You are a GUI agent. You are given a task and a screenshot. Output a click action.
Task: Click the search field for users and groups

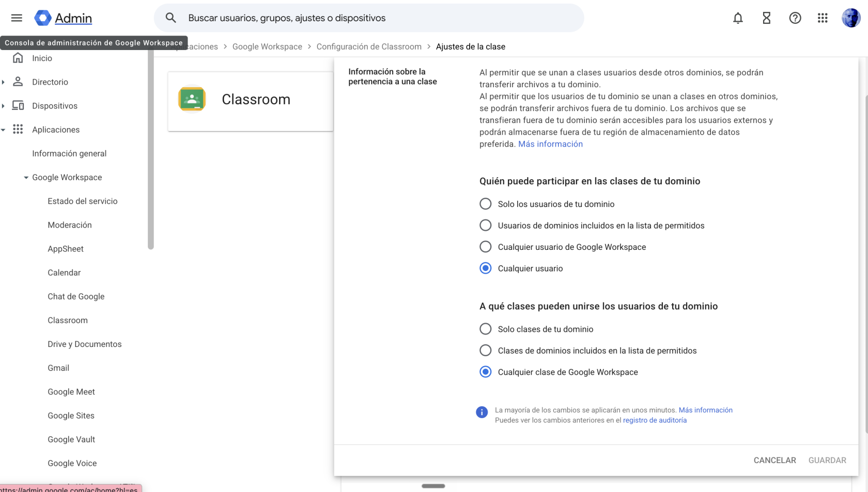pyautogui.click(x=369, y=18)
